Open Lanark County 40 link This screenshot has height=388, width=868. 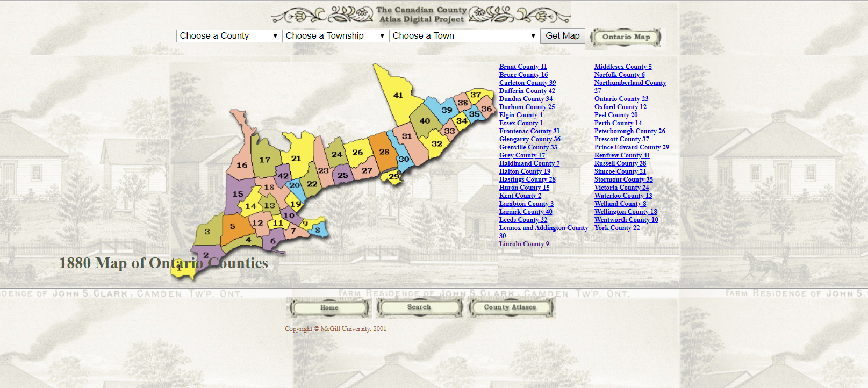(x=526, y=212)
